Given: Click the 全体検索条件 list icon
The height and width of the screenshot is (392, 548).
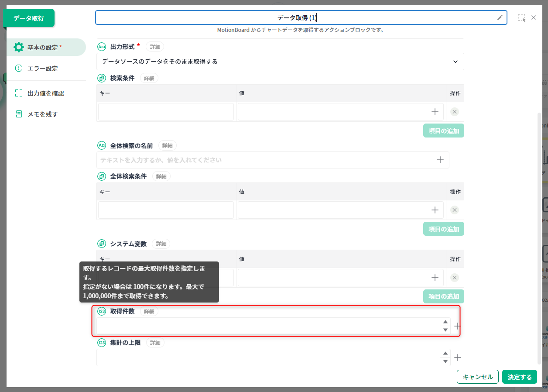Looking at the screenshot, I should (x=102, y=176).
